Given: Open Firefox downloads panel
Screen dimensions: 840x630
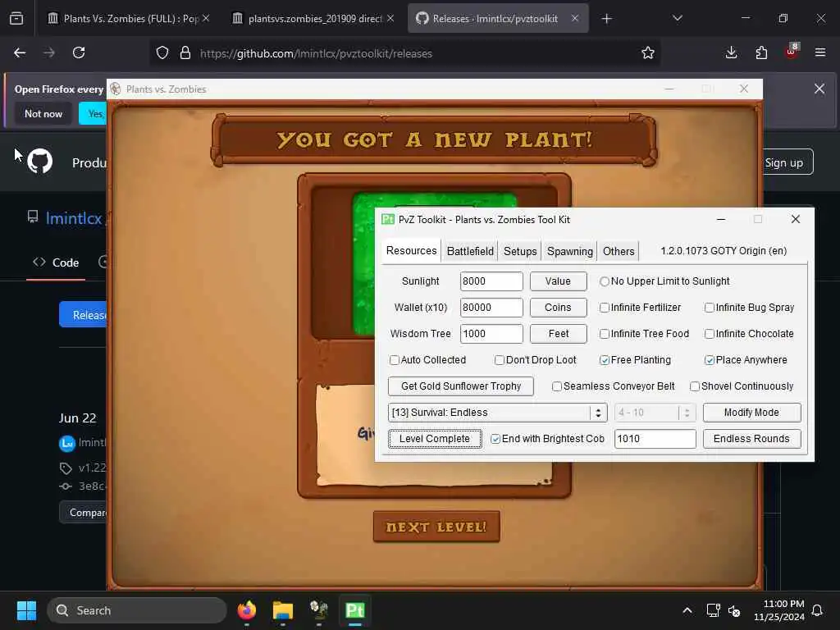Looking at the screenshot, I should click(x=731, y=53).
